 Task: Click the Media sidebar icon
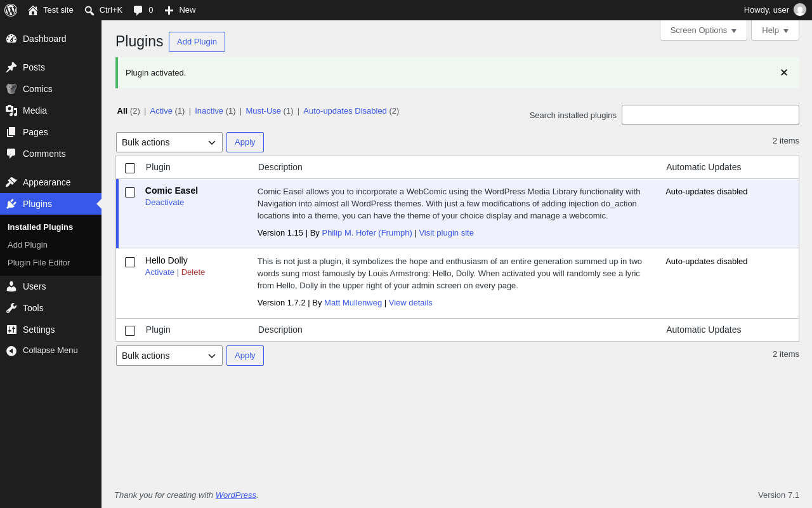[11, 110]
